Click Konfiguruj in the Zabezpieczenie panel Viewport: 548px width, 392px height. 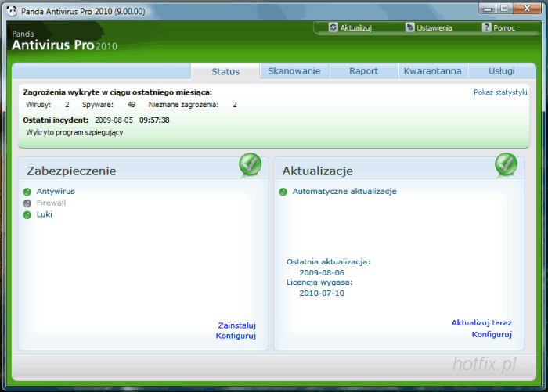point(236,336)
